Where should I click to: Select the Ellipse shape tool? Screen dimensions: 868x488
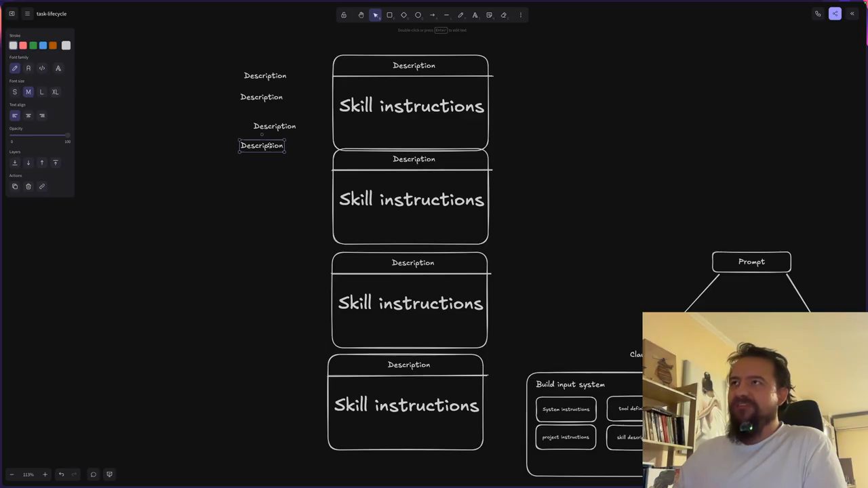[x=418, y=15]
